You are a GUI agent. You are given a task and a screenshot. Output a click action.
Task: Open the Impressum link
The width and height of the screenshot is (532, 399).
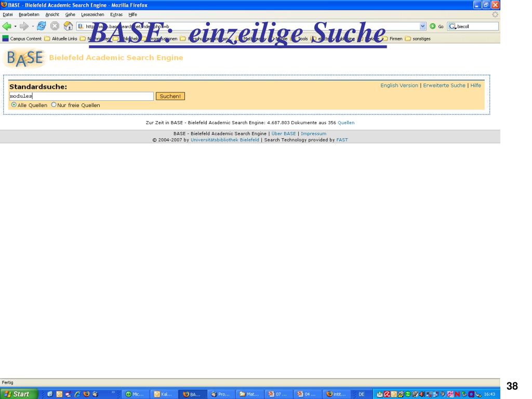(x=313, y=134)
